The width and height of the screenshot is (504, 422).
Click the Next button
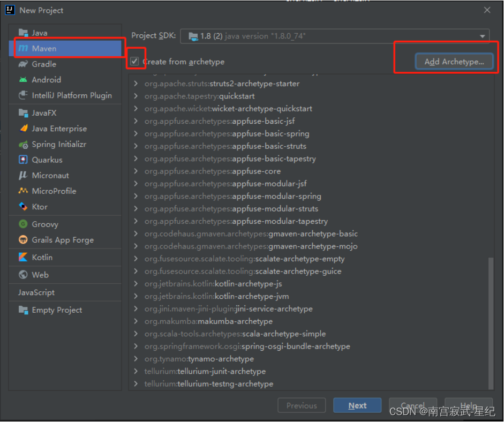coord(357,405)
